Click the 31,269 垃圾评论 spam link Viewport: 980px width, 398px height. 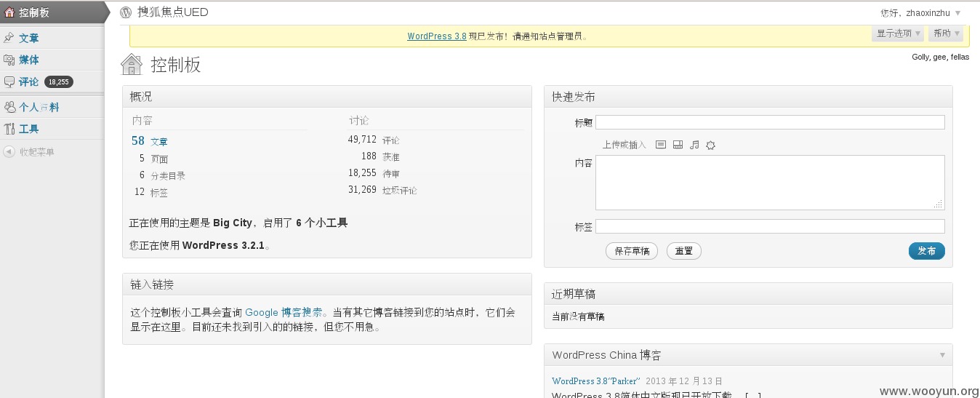[x=382, y=190]
